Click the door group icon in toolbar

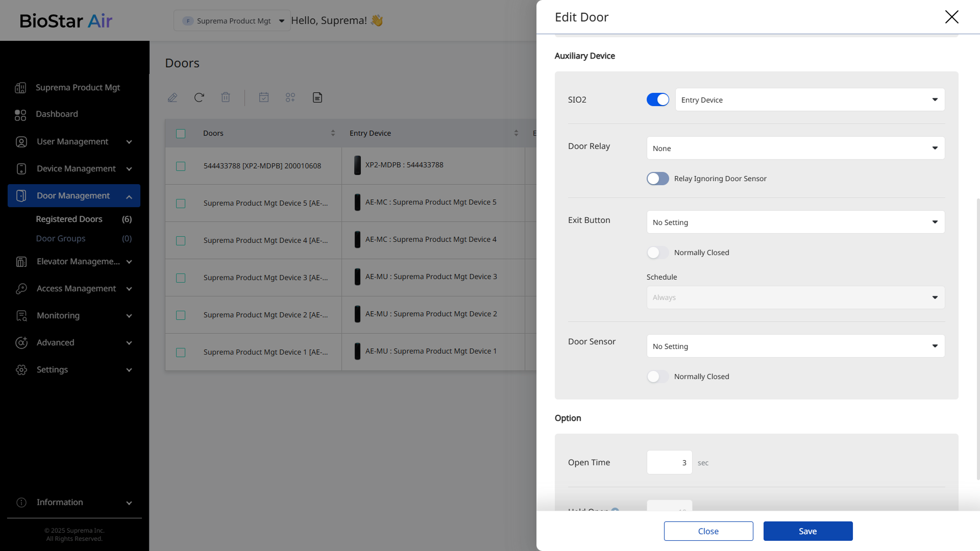(x=290, y=97)
